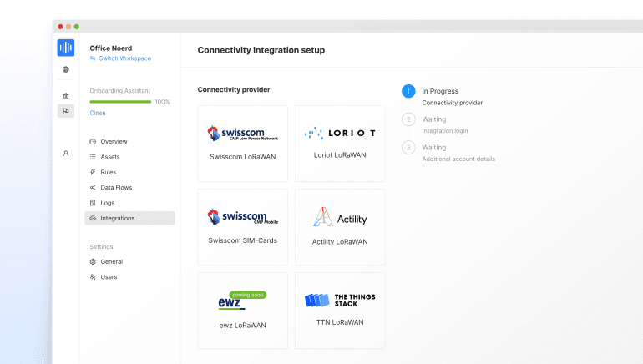Click the Assets list icon
The width and height of the screenshot is (643, 364).
click(x=93, y=157)
